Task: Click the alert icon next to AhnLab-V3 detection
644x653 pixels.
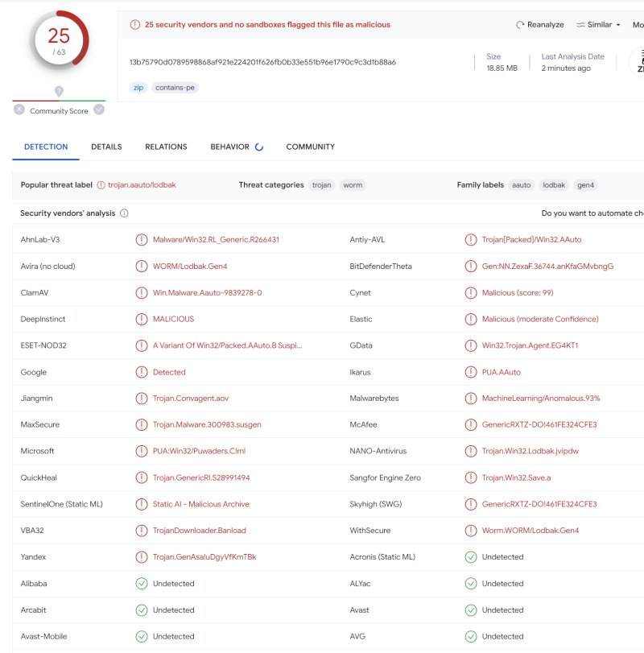Action: click(142, 240)
